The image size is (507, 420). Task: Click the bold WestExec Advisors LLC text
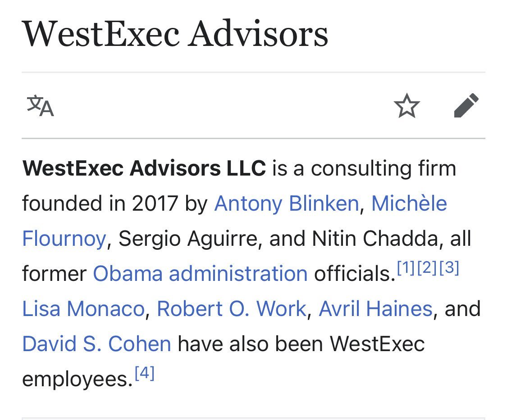[144, 168]
